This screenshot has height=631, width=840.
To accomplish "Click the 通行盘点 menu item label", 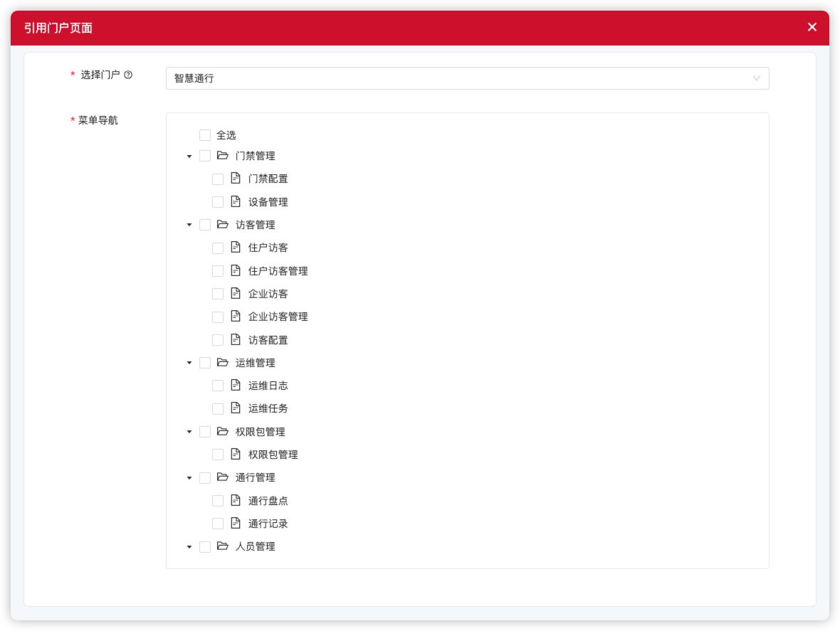I will pos(268,501).
